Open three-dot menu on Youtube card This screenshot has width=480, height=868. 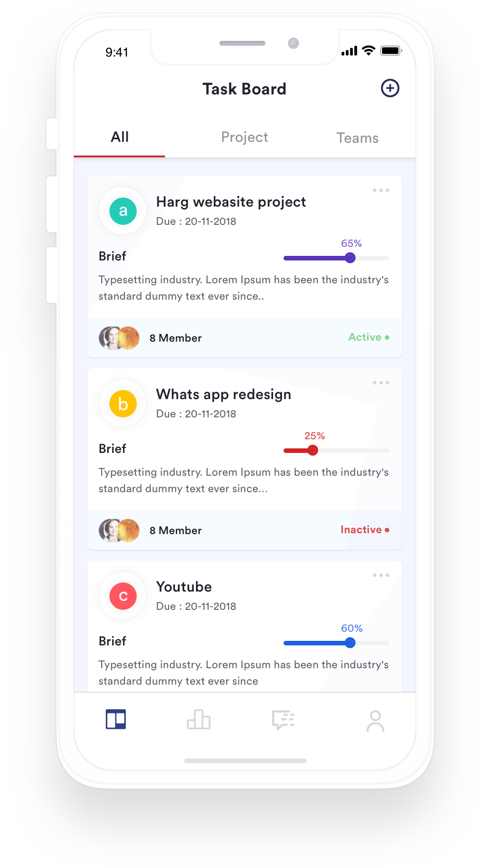coord(381,575)
